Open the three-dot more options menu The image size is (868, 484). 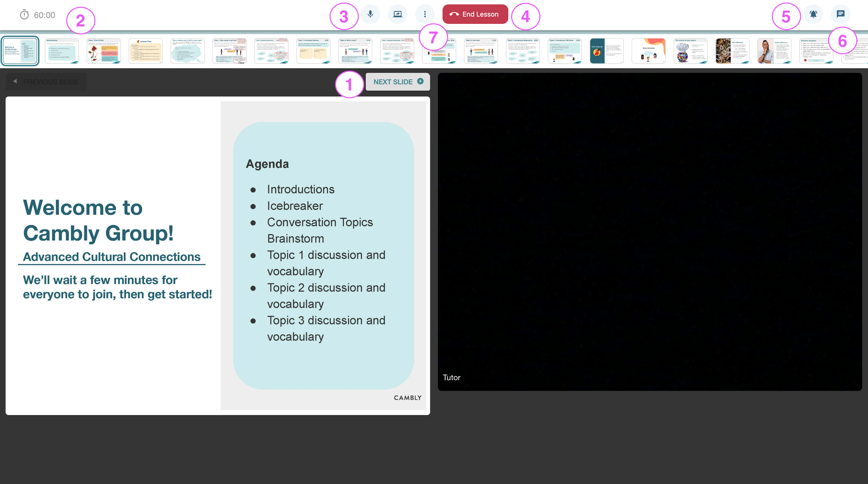coord(425,14)
